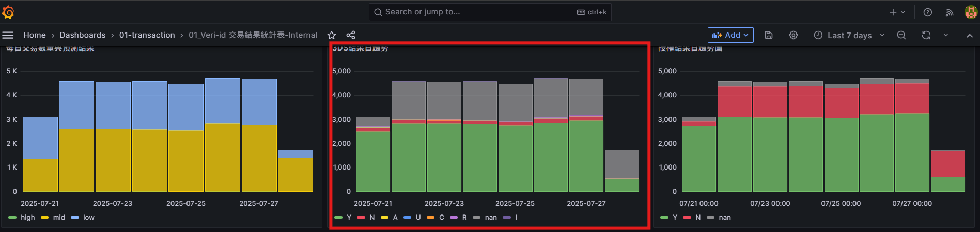This screenshot has height=232, width=980.
Task: Toggle the 'R' series in the 3DS legend
Action: coord(464,218)
